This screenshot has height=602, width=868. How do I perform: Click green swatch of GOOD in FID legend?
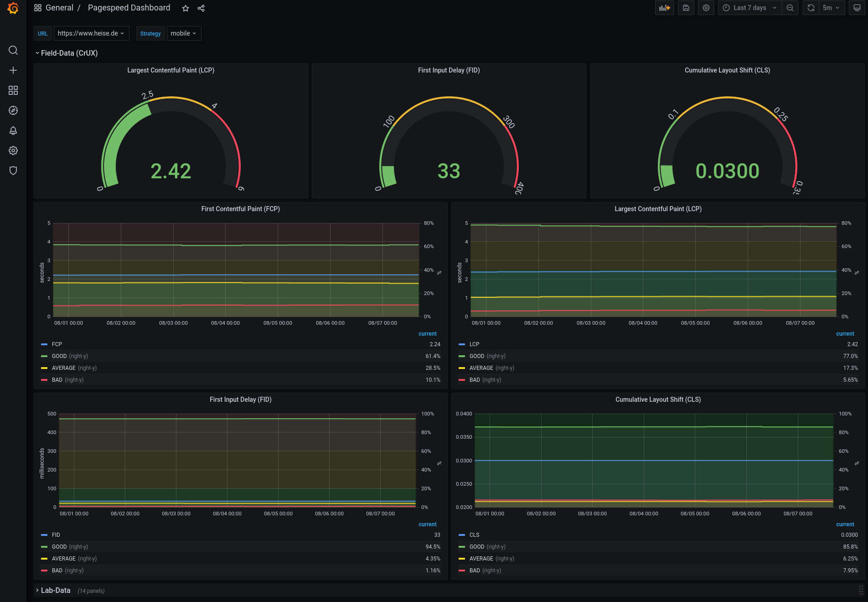pyautogui.click(x=44, y=547)
